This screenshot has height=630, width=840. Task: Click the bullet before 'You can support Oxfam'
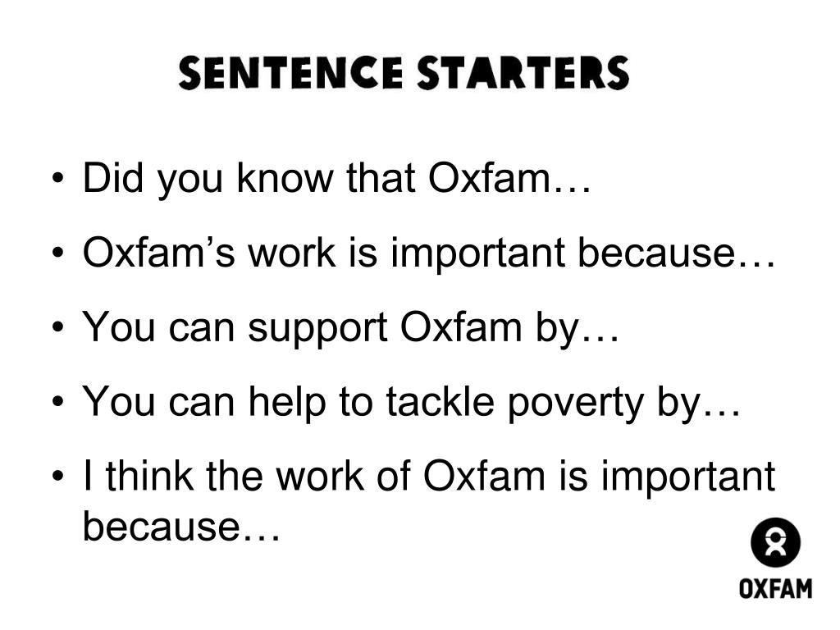[58, 326]
